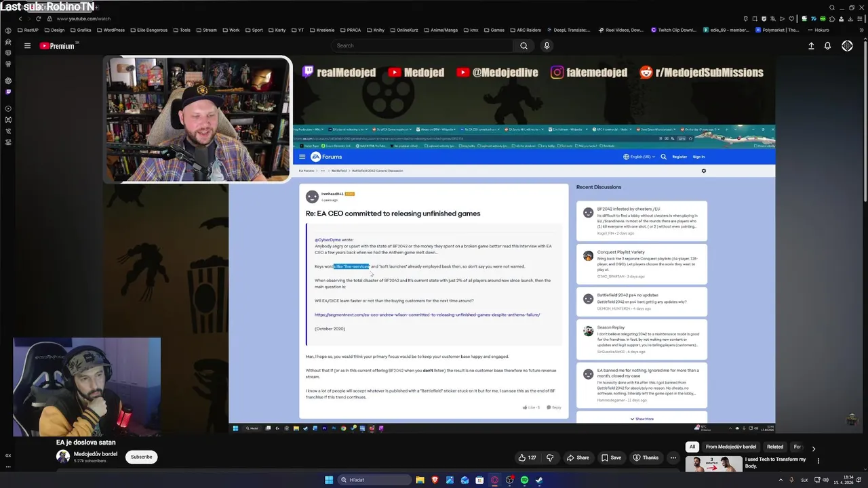Open the Stream bookmark folder
The height and width of the screenshot is (488, 868).
206,30
